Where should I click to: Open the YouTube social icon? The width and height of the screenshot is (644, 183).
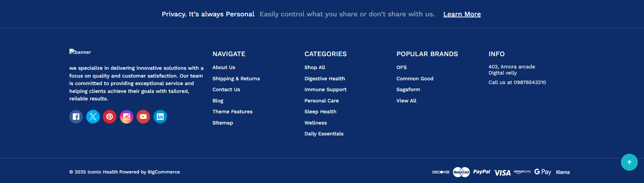(x=143, y=117)
